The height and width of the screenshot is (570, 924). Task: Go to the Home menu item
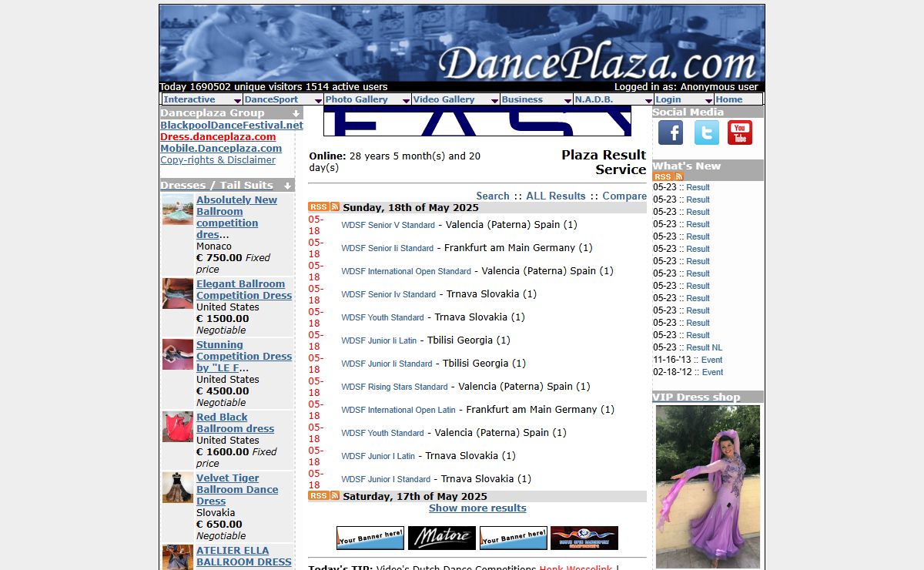coord(729,99)
